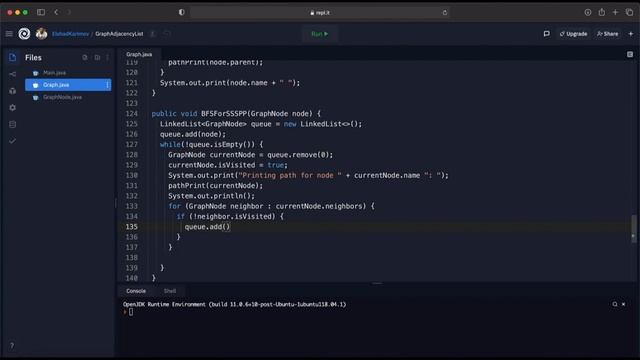Search the console with magnifier icon

(615, 304)
